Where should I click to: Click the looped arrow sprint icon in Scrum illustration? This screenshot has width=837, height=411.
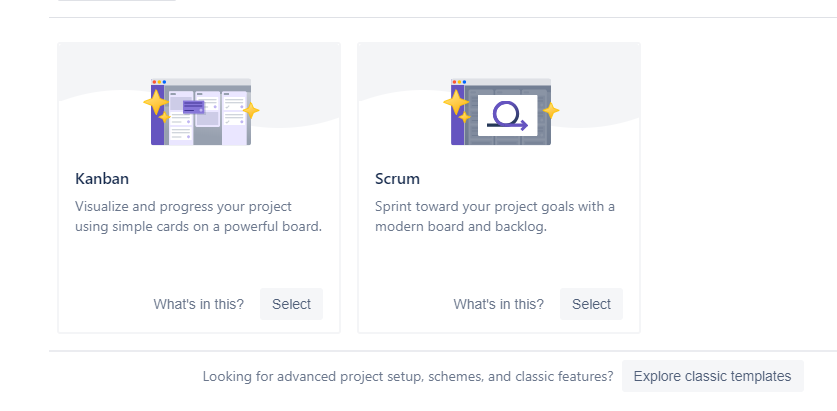[508, 116]
